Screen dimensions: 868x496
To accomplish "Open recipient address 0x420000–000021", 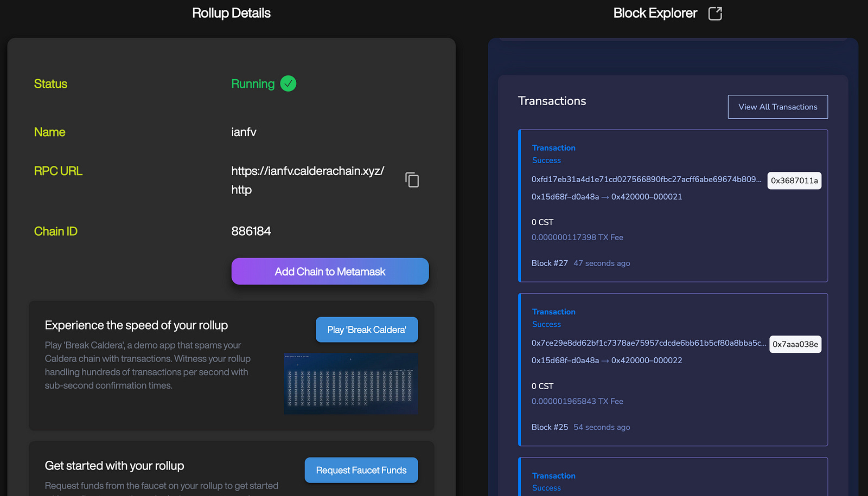I will coord(647,197).
